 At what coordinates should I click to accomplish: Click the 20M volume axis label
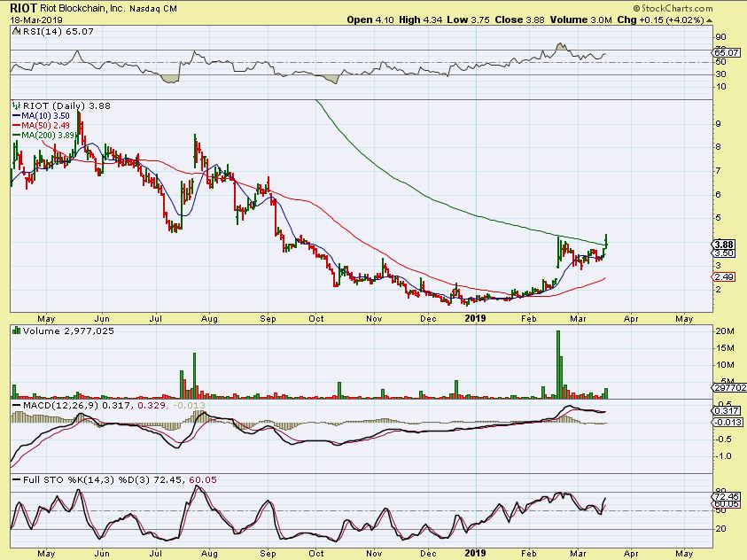(725, 331)
